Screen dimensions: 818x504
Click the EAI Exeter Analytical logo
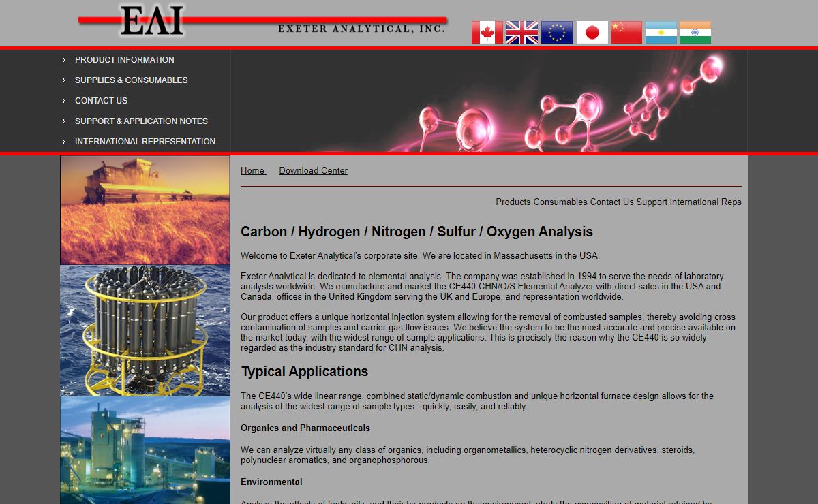262,20
